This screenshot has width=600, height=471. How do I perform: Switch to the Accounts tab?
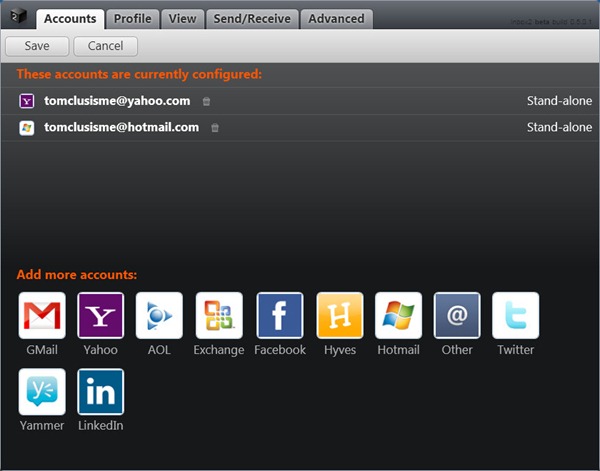70,19
